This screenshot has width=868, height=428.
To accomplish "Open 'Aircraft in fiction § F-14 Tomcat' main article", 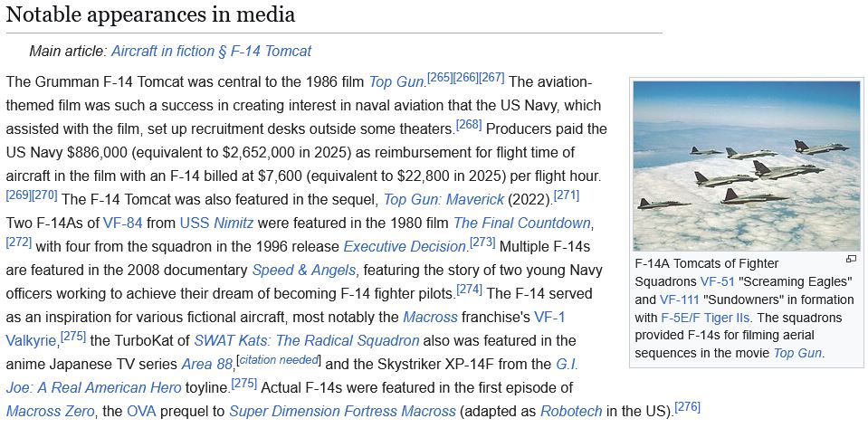I will click(x=211, y=52).
